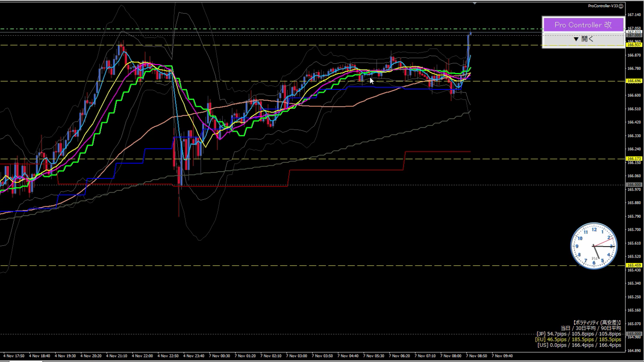Image resolution: width=644 pixels, height=362 pixels.
Task: Click the 7 Nov 09:40 time label
Action: tap(502, 356)
